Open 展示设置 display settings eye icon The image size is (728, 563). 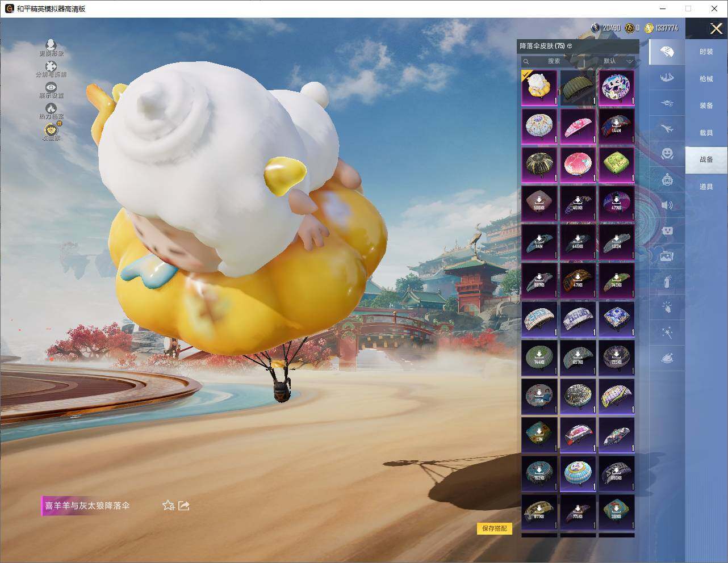point(51,90)
